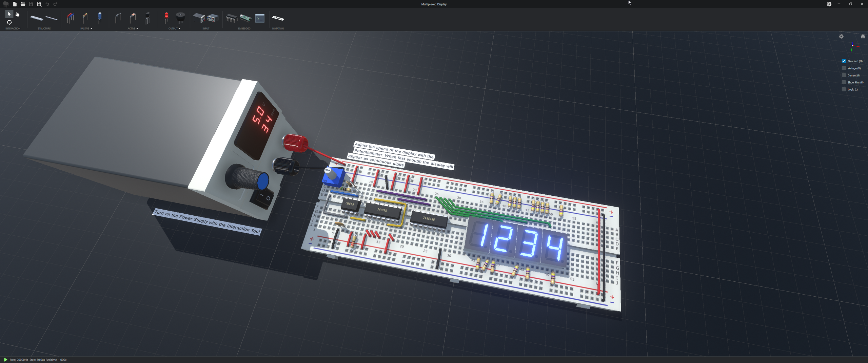Click the power supply voltage knob
Image resolution: width=868 pixels, height=363 pixels.
click(248, 177)
